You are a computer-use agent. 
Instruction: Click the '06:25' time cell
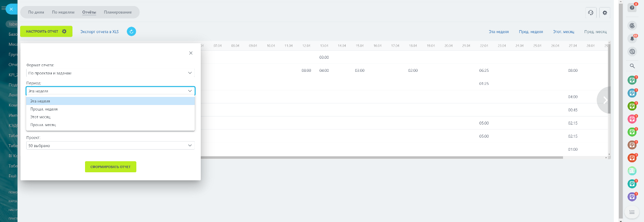tap(484, 71)
